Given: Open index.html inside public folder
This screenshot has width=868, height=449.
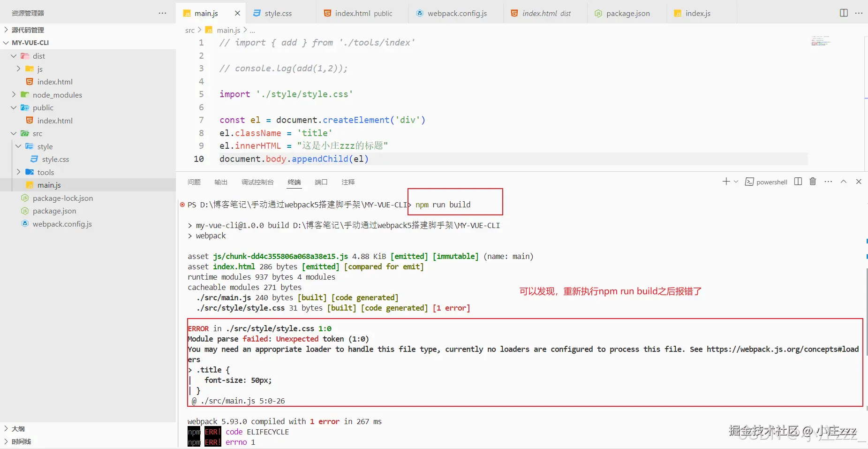Looking at the screenshot, I should pyautogui.click(x=55, y=121).
